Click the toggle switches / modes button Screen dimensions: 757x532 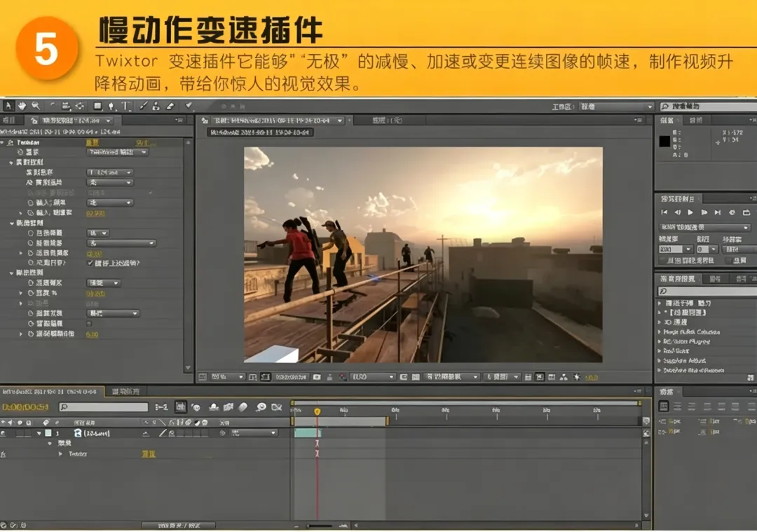tap(179, 526)
